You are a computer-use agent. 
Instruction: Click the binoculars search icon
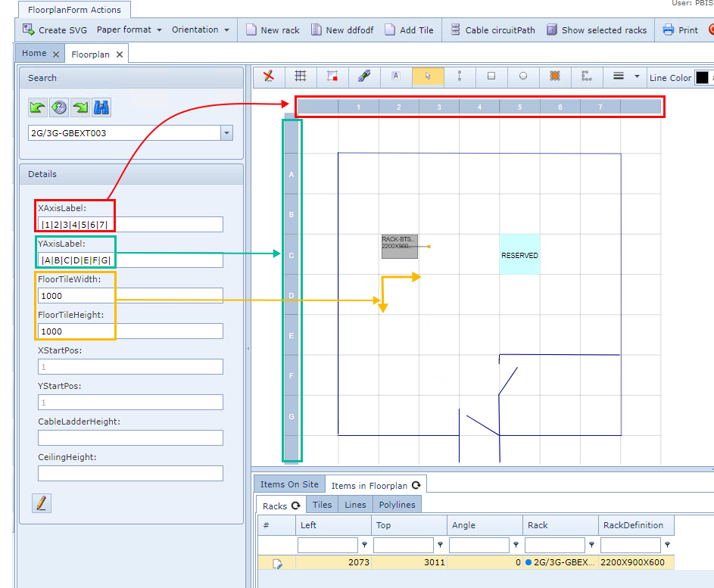[101, 107]
